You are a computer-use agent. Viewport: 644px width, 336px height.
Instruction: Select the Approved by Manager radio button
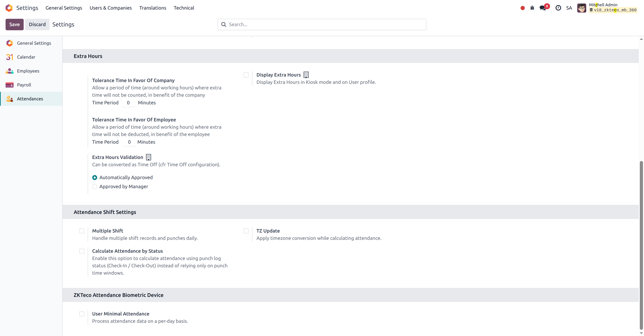(95, 187)
